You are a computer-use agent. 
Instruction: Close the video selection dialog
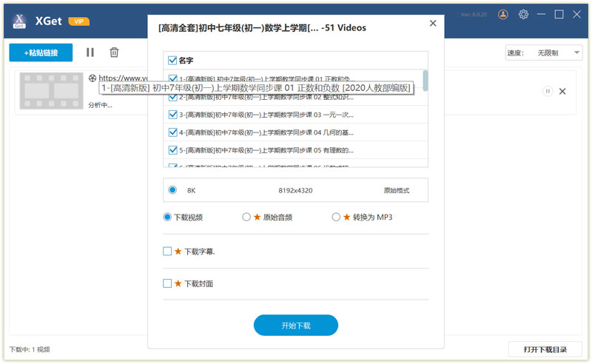pos(433,24)
